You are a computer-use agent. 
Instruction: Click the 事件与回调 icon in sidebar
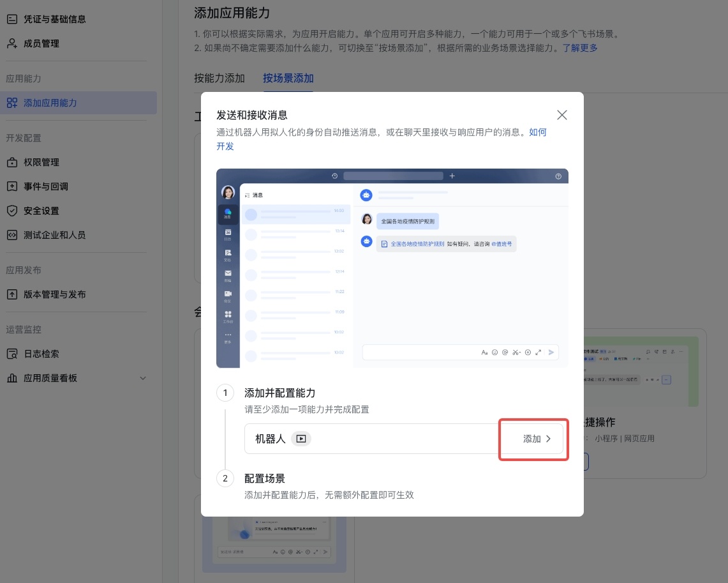pyautogui.click(x=12, y=186)
